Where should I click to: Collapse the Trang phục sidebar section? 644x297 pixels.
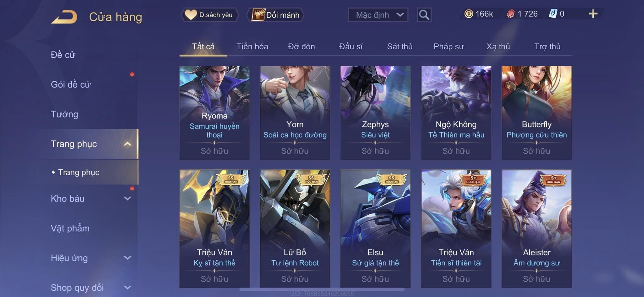[127, 144]
